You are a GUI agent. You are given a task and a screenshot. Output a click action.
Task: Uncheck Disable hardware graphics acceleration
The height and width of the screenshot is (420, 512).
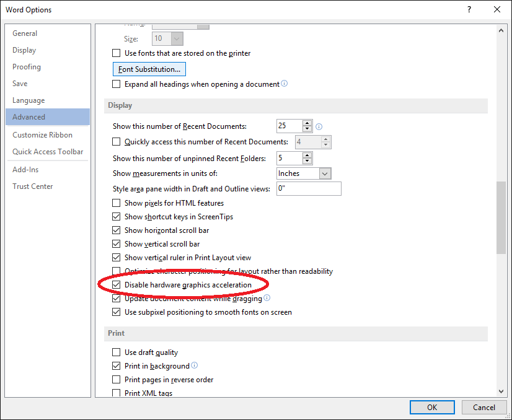coord(117,284)
